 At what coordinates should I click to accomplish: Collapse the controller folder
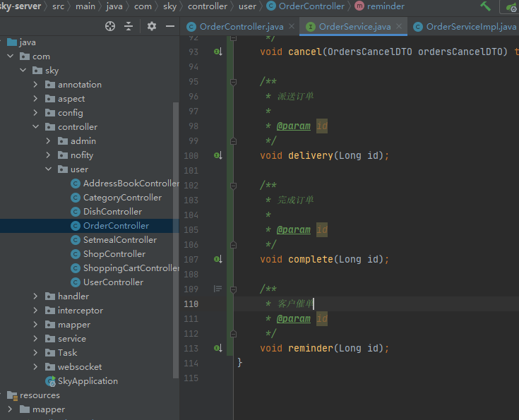point(36,127)
